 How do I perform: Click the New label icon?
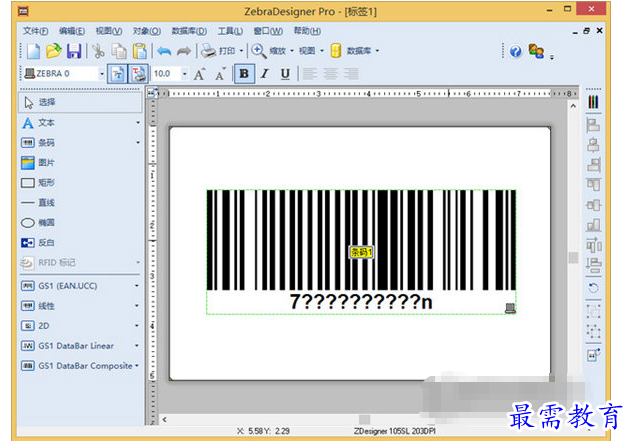(x=33, y=51)
